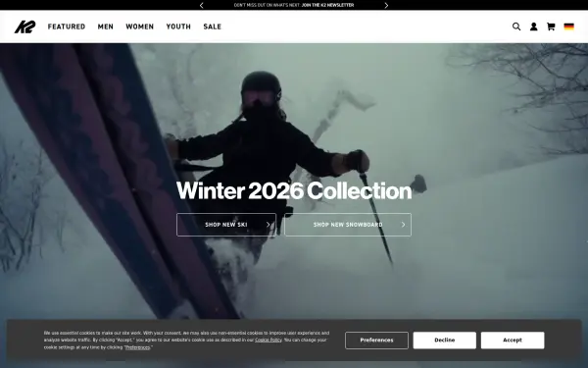Click the inline "Preferences" link in cookie text
Image resolution: width=588 pixels, height=368 pixels.
[x=137, y=347]
